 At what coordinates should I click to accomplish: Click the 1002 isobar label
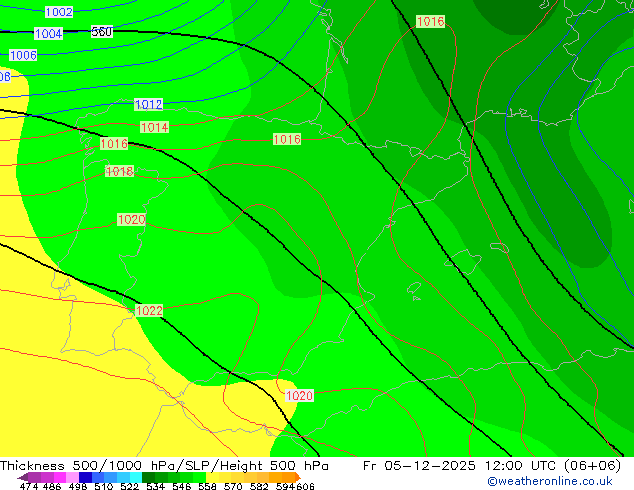pyautogui.click(x=59, y=12)
